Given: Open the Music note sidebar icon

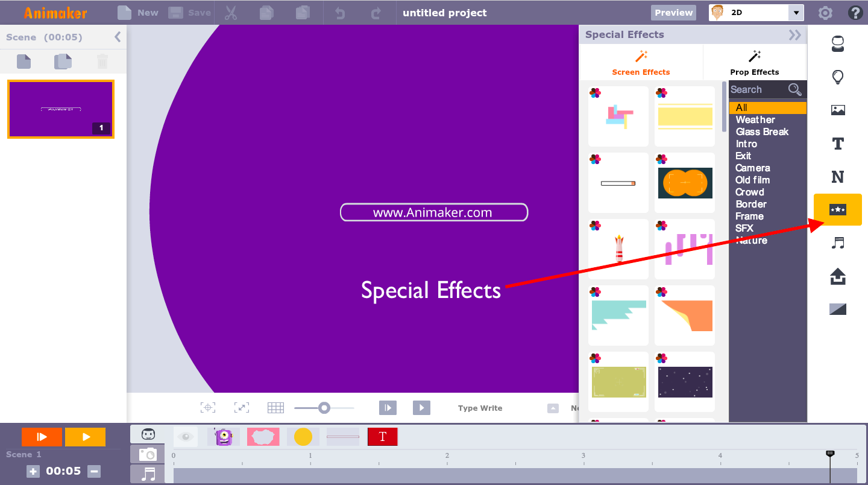Looking at the screenshot, I should tap(837, 242).
